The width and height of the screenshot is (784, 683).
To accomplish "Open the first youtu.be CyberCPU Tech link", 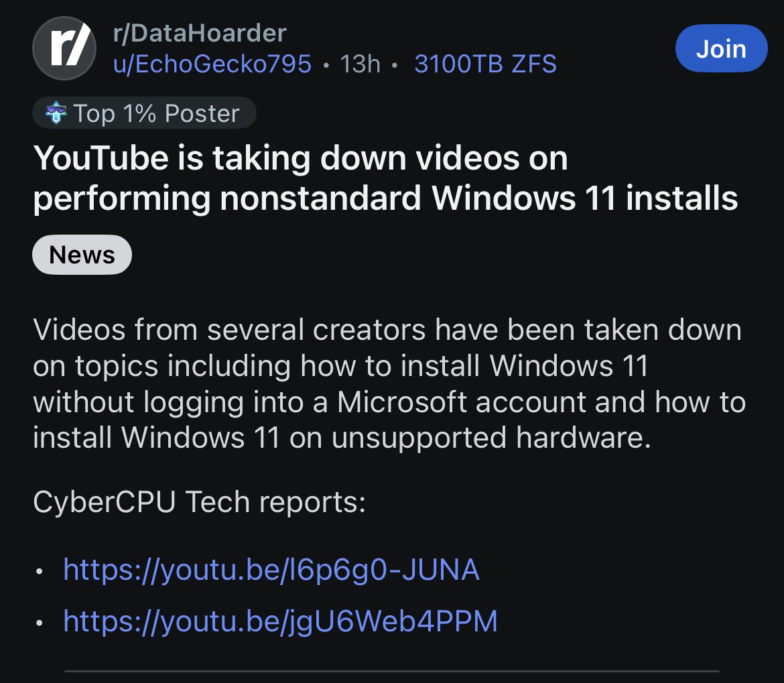I will (271, 569).
